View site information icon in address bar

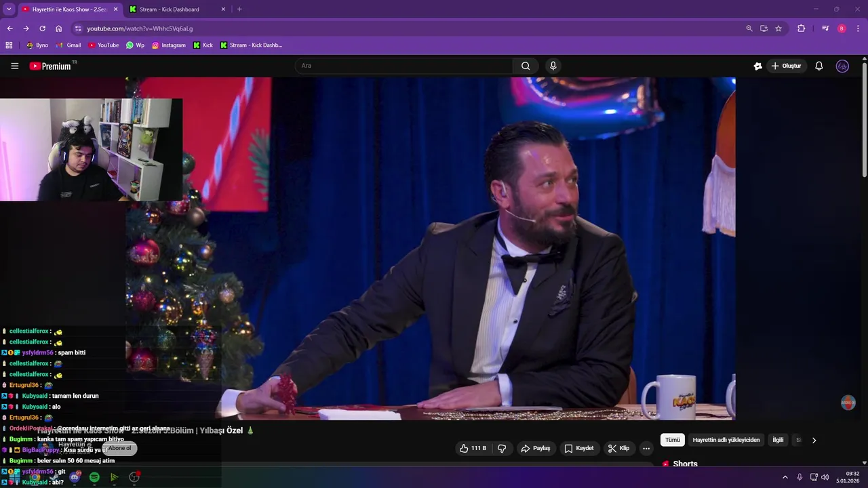point(78,28)
